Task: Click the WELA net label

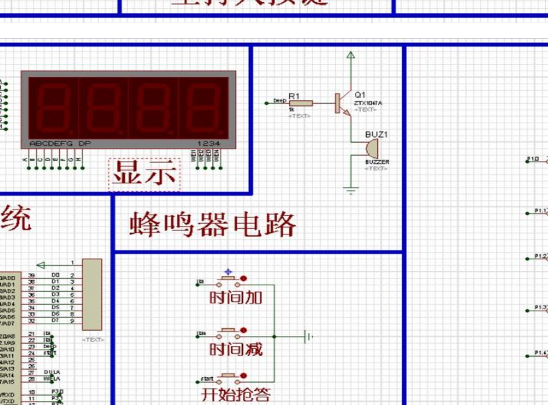Action: coord(52,379)
